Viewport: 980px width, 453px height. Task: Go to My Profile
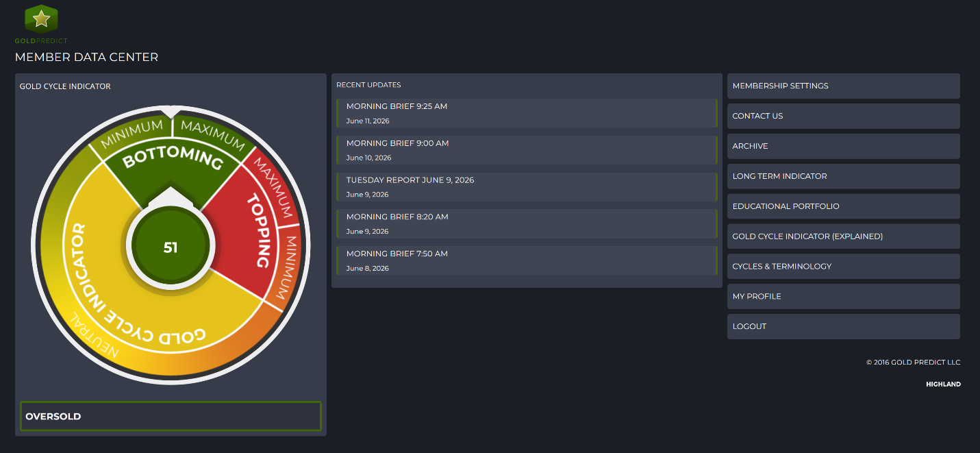844,297
